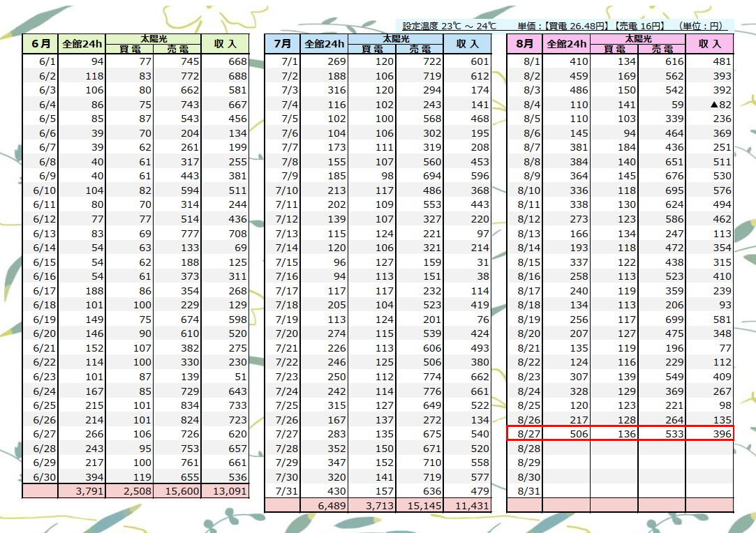This screenshot has height=533, width=756.
Task: Click the June 買電 total 2,508
Action: [x=130, y=491]
